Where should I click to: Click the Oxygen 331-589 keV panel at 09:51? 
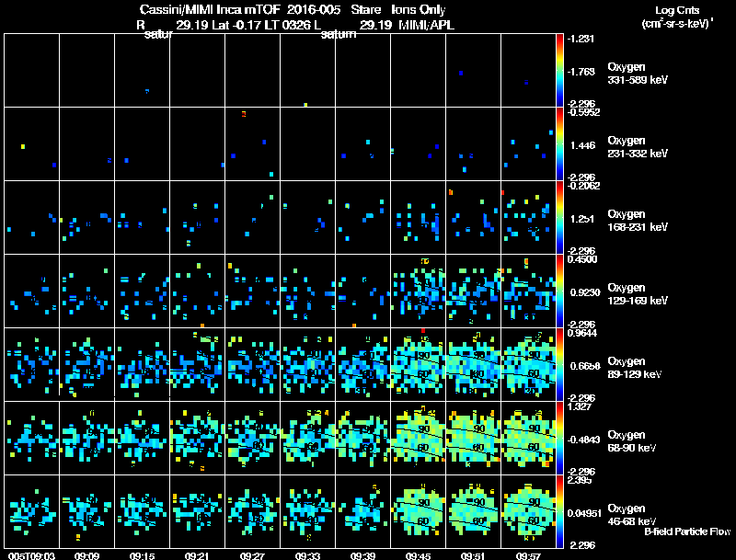tap(473, 71)
